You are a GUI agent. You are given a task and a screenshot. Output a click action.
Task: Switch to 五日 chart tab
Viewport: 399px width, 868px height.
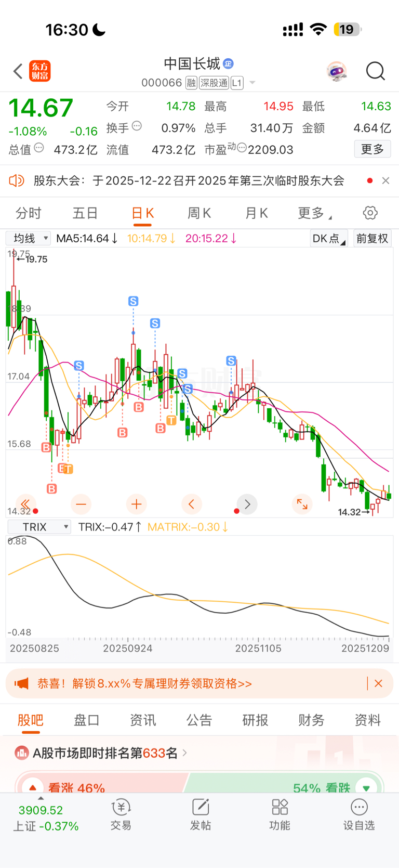coord(85,213)
